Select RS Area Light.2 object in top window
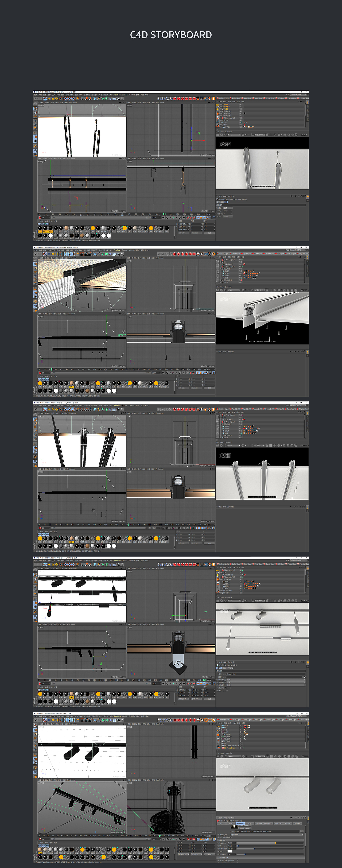Screen dimensions: 342x868 [x=230, y=118]
